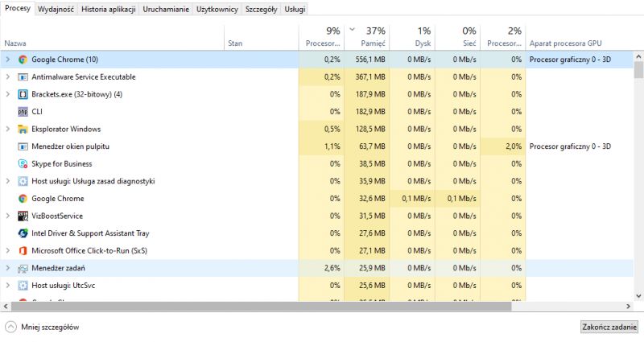
Task: Expand the Google Chrome (10) process group
Action: [8, 60]
